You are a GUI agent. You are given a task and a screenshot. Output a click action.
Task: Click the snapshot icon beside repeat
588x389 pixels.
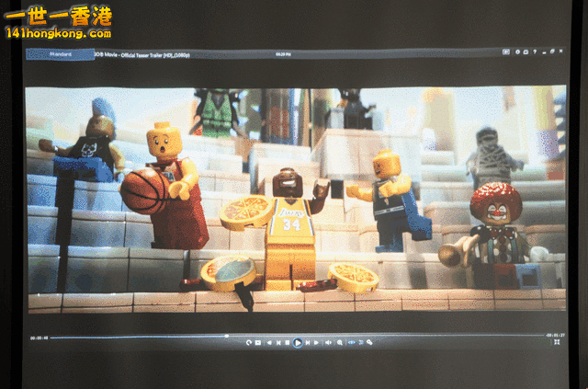[258, 342]
